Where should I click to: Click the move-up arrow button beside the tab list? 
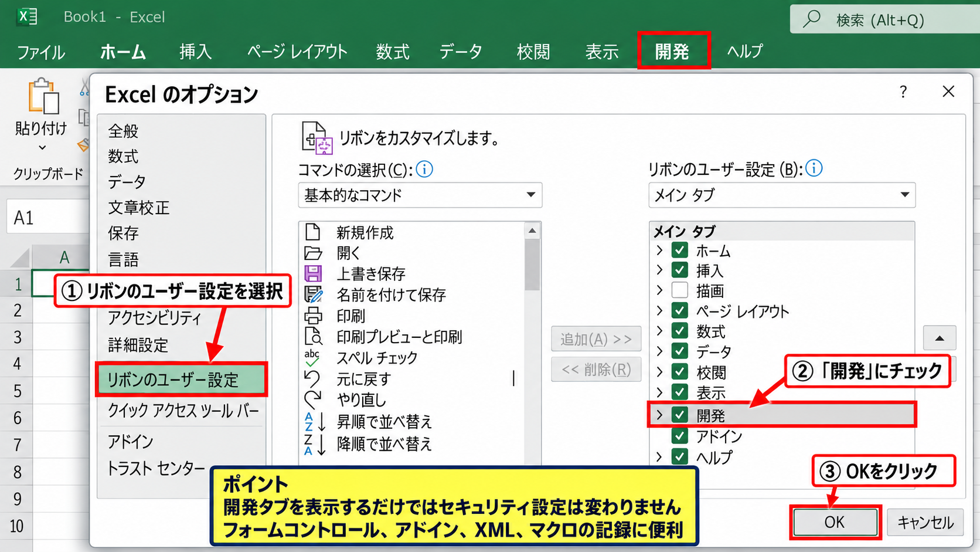[940, 338]
